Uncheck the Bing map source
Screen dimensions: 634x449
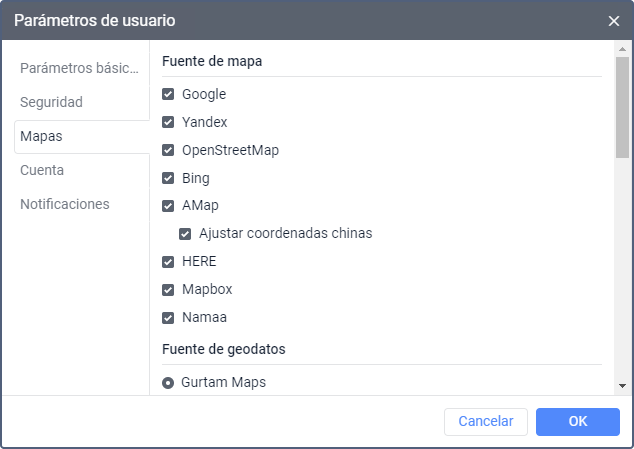[x=168, y=179]
